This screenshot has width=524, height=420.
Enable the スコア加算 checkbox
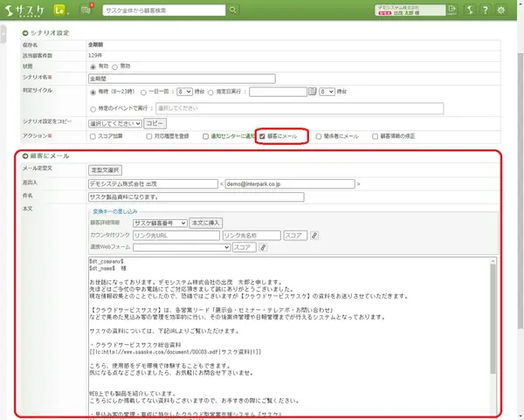(93, 136)
